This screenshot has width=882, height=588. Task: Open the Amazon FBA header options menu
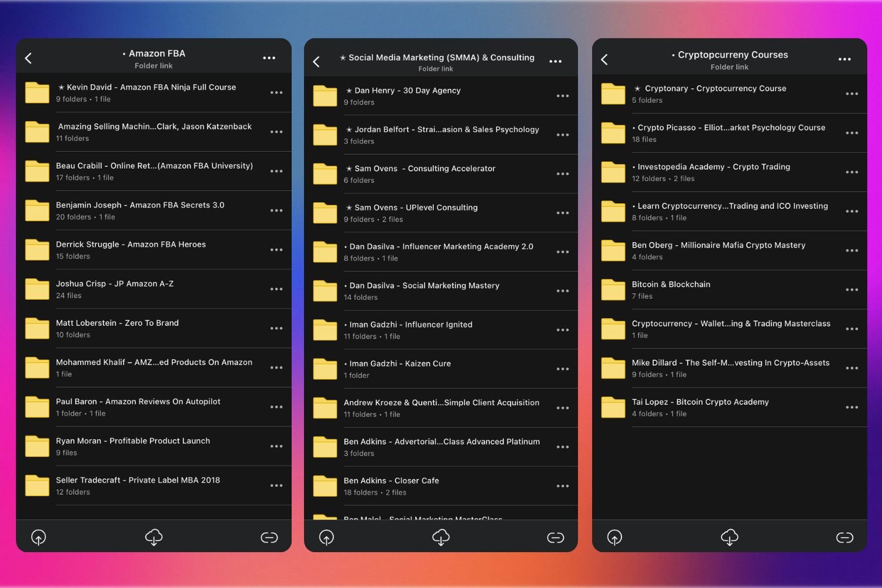coord(269,58)
